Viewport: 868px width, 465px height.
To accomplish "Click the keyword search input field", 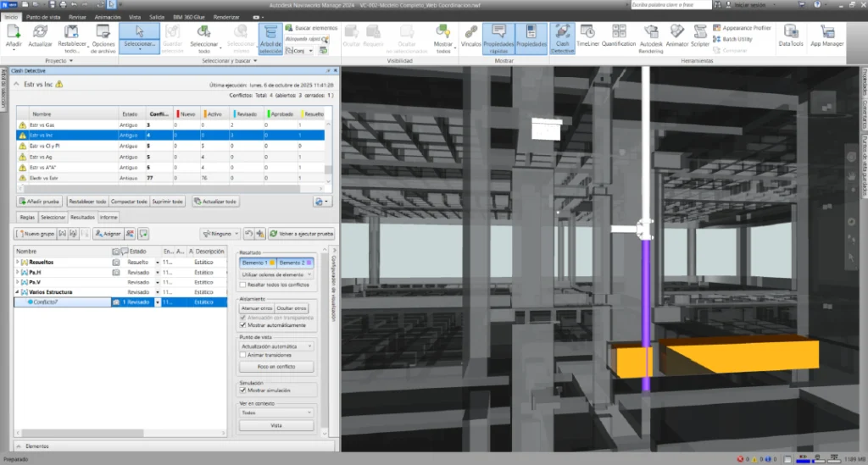I will (671, 4).
